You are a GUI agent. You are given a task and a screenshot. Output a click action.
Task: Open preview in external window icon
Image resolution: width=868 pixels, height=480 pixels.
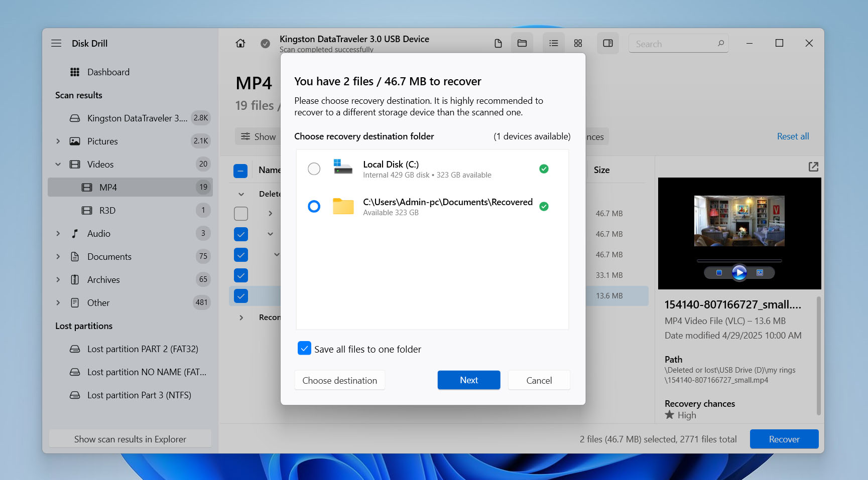[x=813, y=167]
